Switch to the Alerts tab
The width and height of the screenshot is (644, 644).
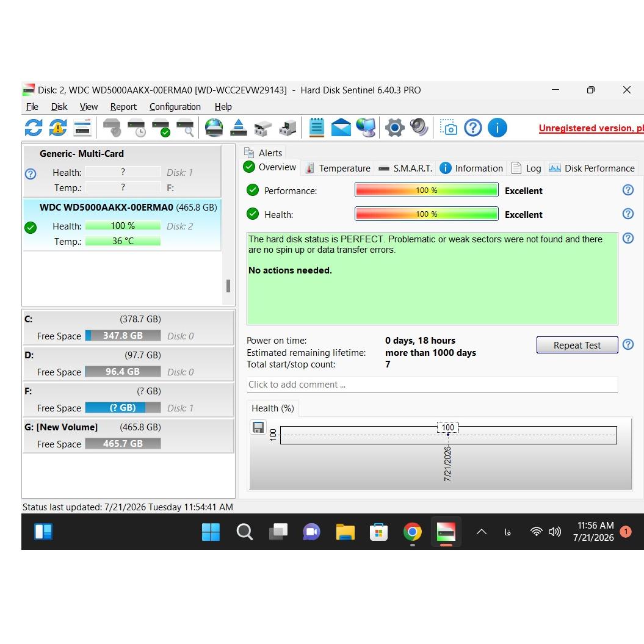coord(263,153)
